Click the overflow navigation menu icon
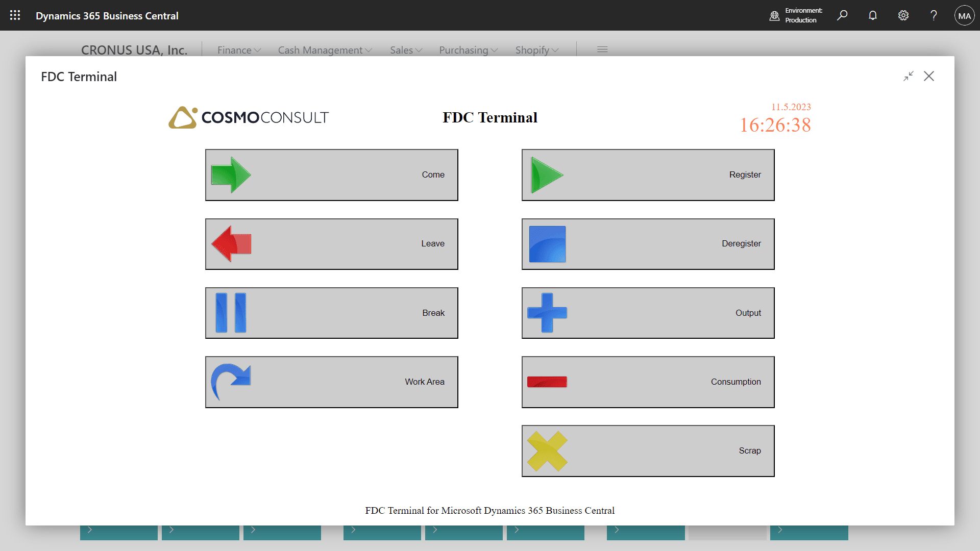The image size is (980, 551). pyautogui.click(x=602, y=49)
